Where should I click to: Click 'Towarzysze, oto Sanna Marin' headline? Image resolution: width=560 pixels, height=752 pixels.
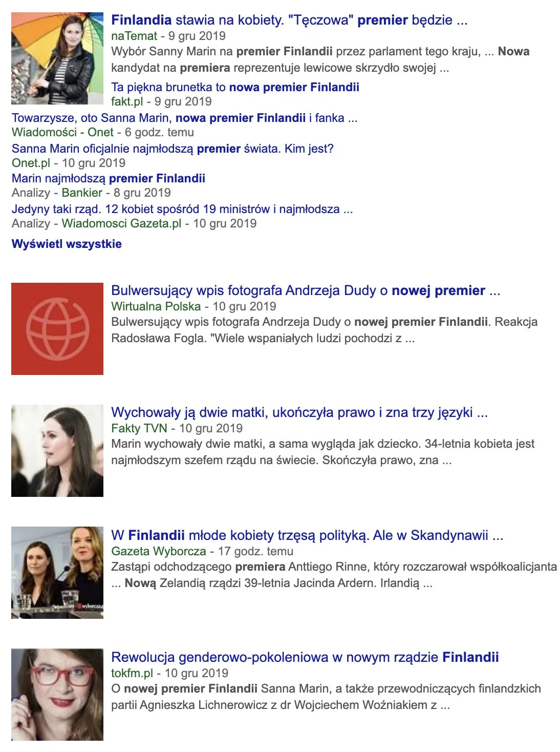tap(184, 118)
